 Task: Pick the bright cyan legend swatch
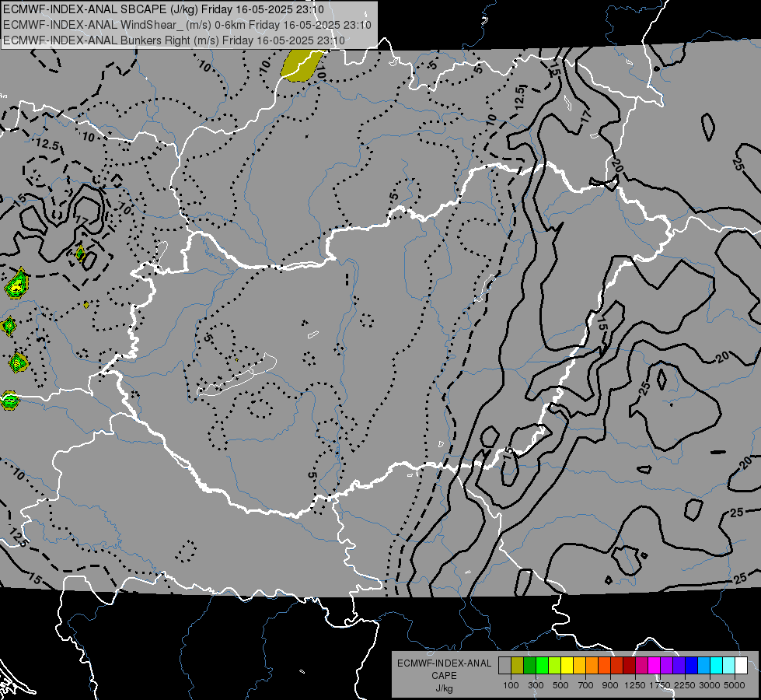coord(717,665)
